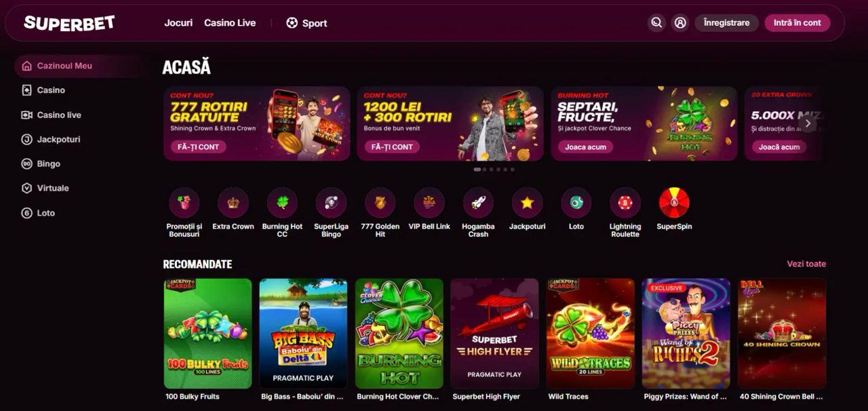Select the Jackpoturi star category icon

(x=527, y=202)
